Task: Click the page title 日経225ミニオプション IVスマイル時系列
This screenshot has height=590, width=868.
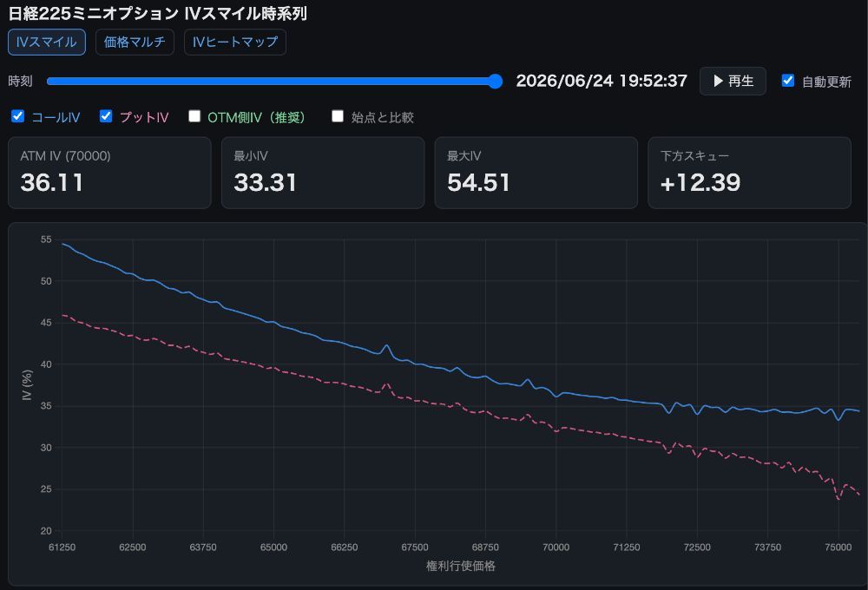Action: tap(158, 13)
